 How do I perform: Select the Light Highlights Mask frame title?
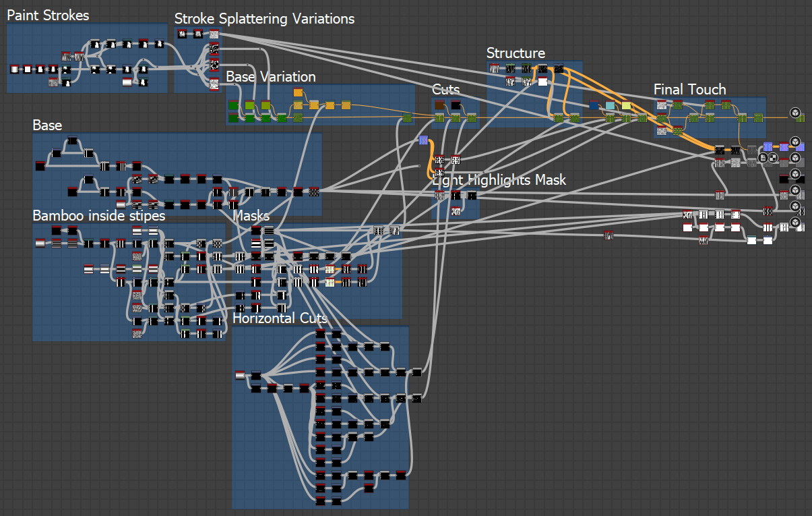tap(499, 180)
